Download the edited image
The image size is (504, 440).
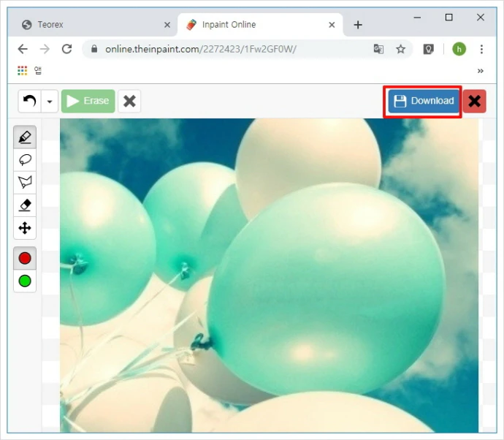click(424, 101)
